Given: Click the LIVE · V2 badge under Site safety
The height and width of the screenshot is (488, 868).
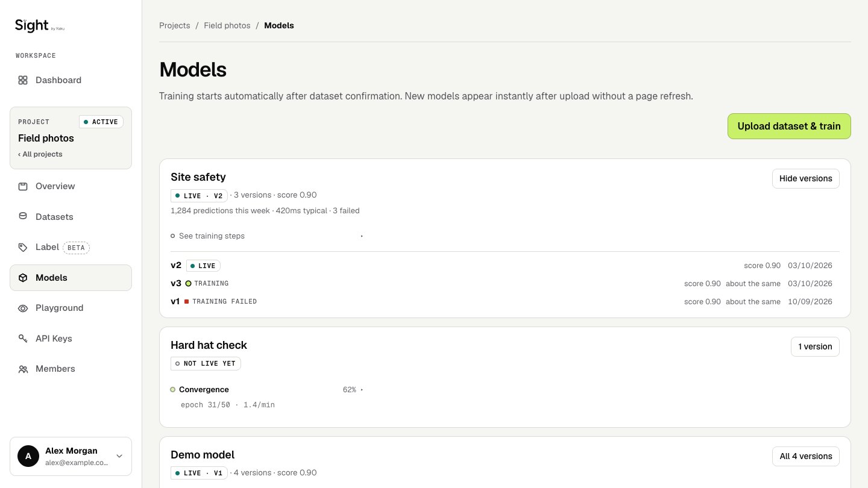Looking at the screenshot, I should pyautogui.click(x=199, y=195).
